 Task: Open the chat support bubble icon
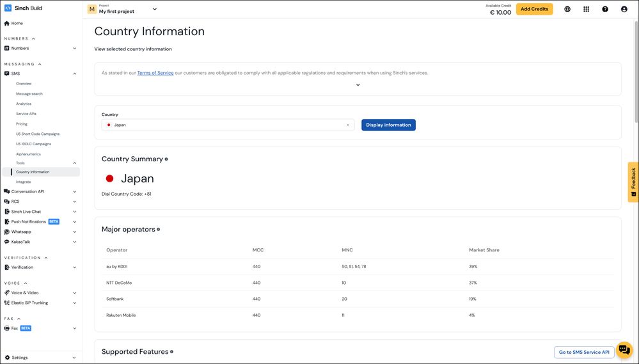pyautogui.click(x=624, y=349)
